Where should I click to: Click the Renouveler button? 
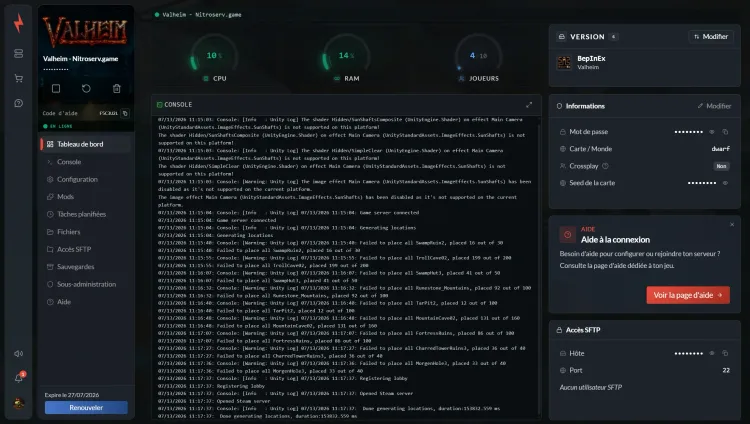pyautogui.click(x=86, y=408)
